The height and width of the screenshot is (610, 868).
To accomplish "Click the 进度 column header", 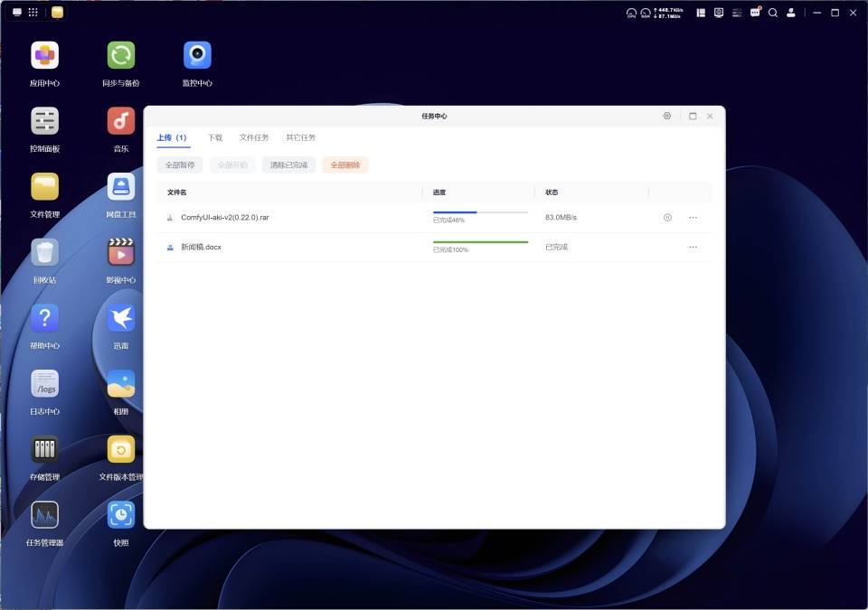I will pyautogui.click(x=439, y=192).
